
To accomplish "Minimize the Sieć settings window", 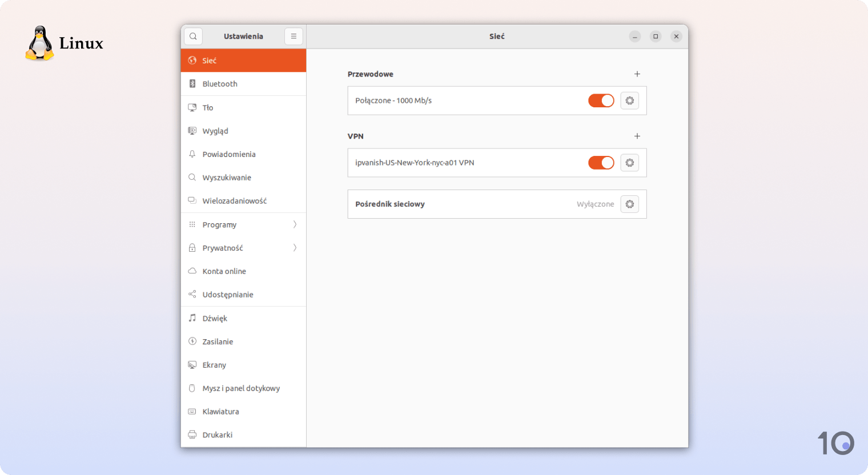I will 635,37.
